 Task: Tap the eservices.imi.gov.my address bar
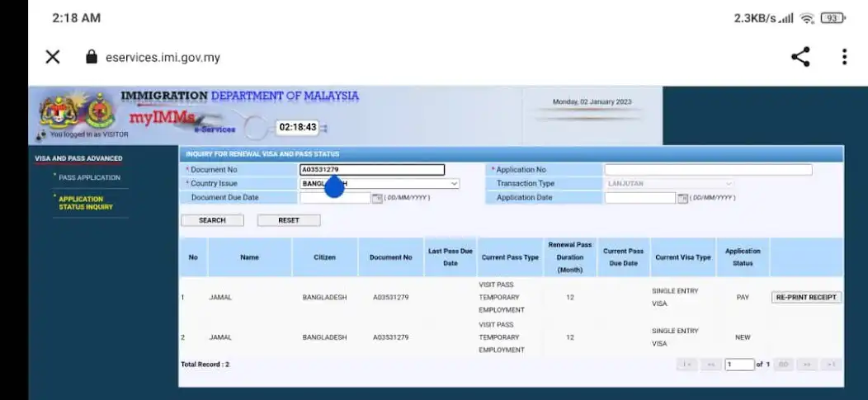click(x=163, y=57)
